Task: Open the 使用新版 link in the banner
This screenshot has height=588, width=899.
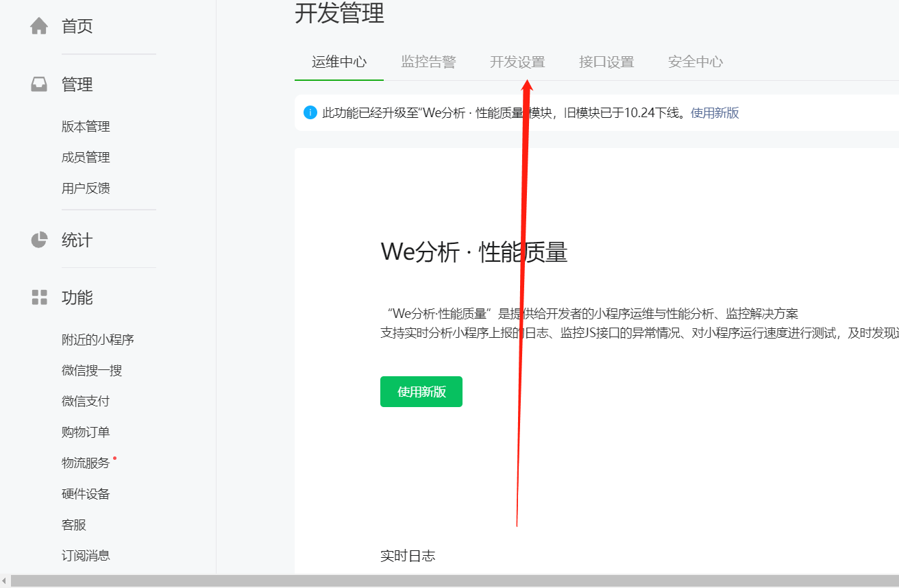Action: (715, 112)
